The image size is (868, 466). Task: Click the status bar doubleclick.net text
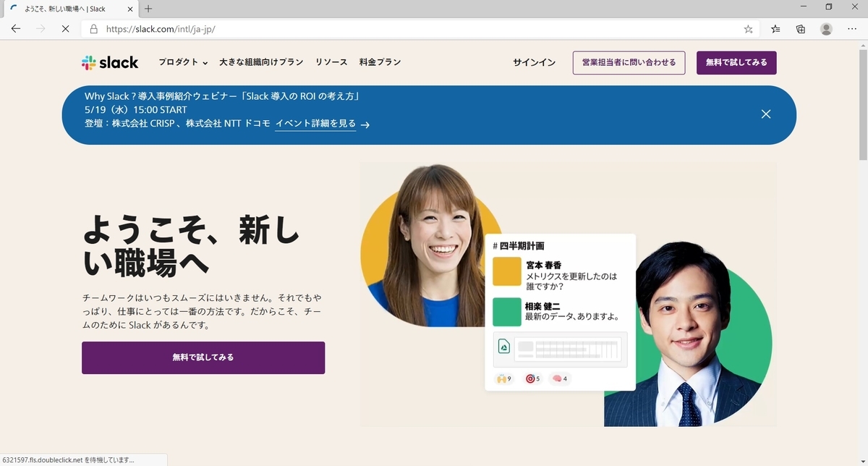pyautogui.click(x=69, y=459)
